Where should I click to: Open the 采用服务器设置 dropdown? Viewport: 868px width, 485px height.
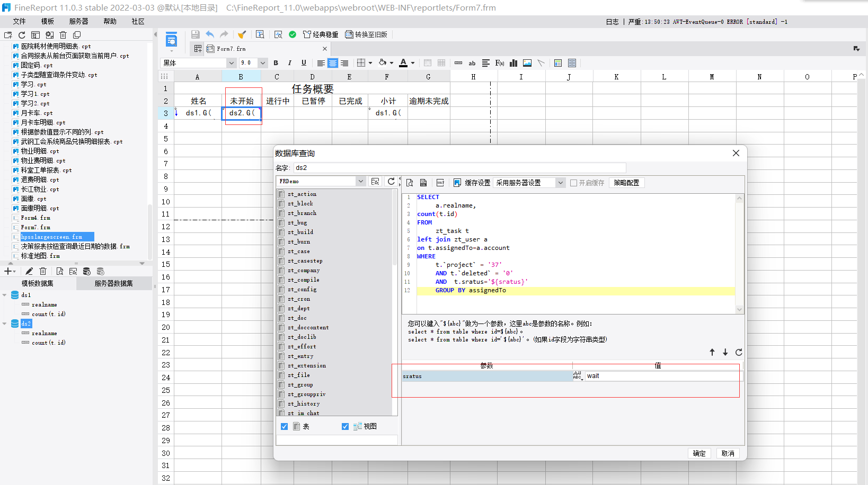[561, 183]
